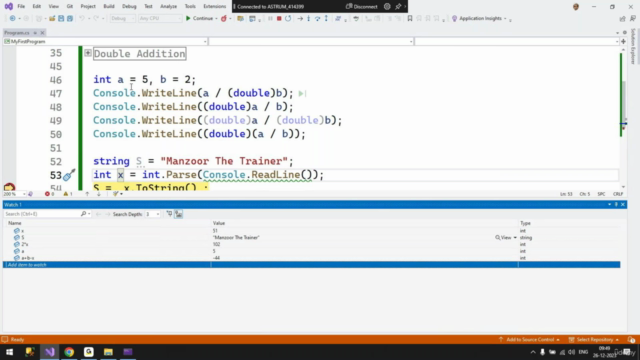The height and width of the screenshot is (360, 640).
Task: Open the Tools menu
Action: tap(190, 7)
